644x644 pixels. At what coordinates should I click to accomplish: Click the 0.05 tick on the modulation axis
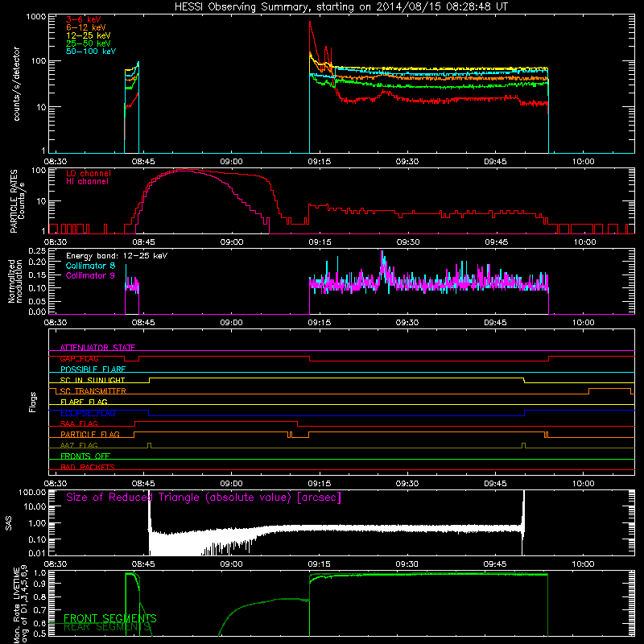click(x=37, y=301)
